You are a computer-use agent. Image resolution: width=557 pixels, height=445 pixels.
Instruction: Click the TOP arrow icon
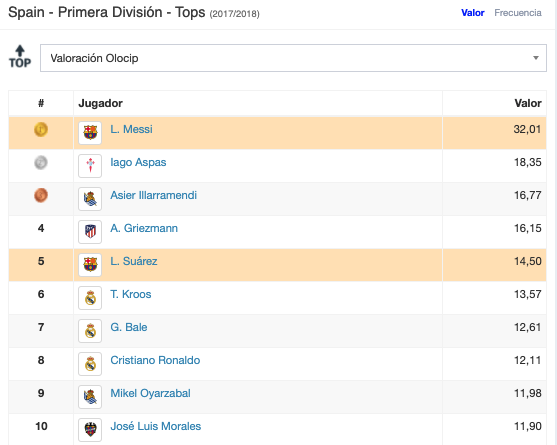20,56
